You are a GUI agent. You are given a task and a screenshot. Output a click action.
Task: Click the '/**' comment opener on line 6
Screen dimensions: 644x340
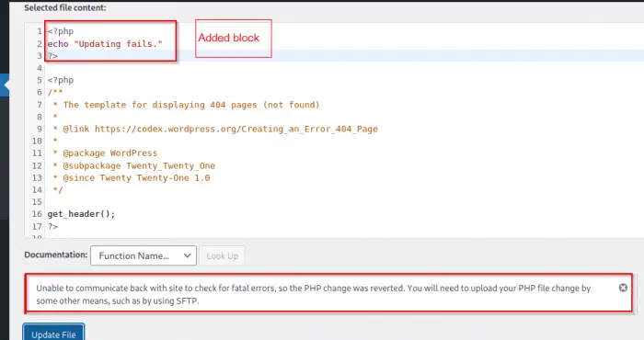pyautogui.click(x=55, y=92)
